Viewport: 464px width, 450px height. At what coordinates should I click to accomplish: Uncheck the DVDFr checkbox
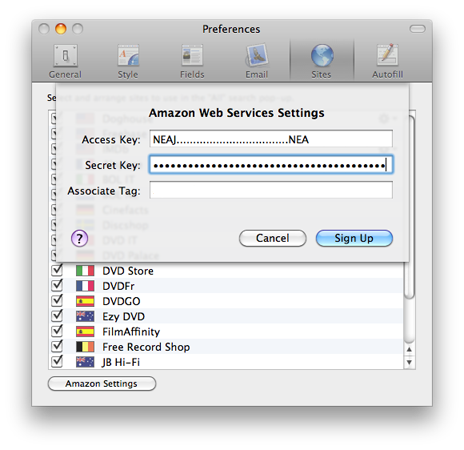(57, 285)
